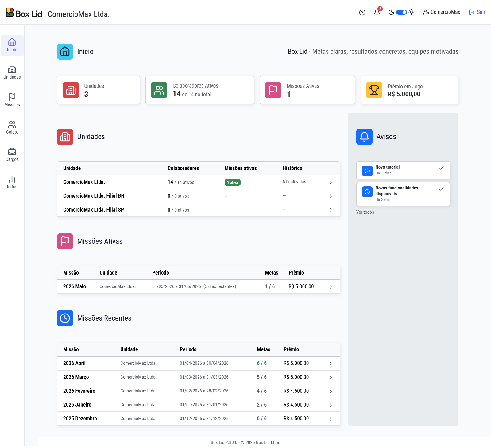This screenshot has width=491, height=448.
Task: Click 'R$ 5.000,00' Prêmio em Jogo value
Action: click(x=404, y=94)
